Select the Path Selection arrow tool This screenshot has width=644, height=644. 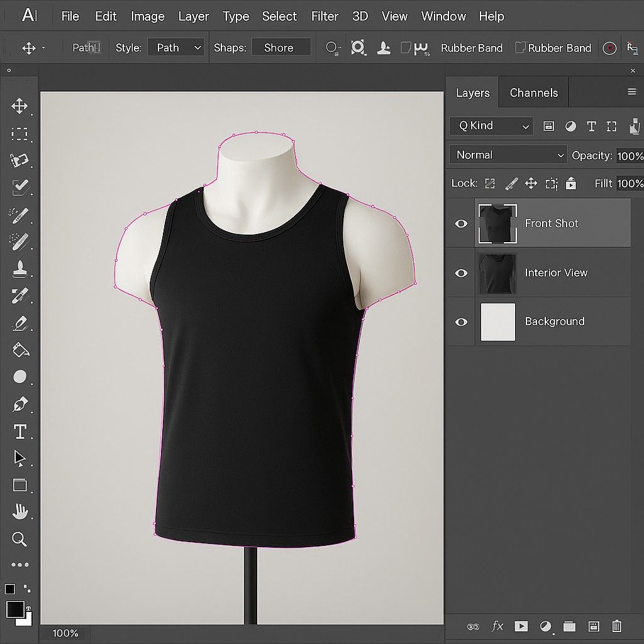pyautogui.click(x=19, y=458)
